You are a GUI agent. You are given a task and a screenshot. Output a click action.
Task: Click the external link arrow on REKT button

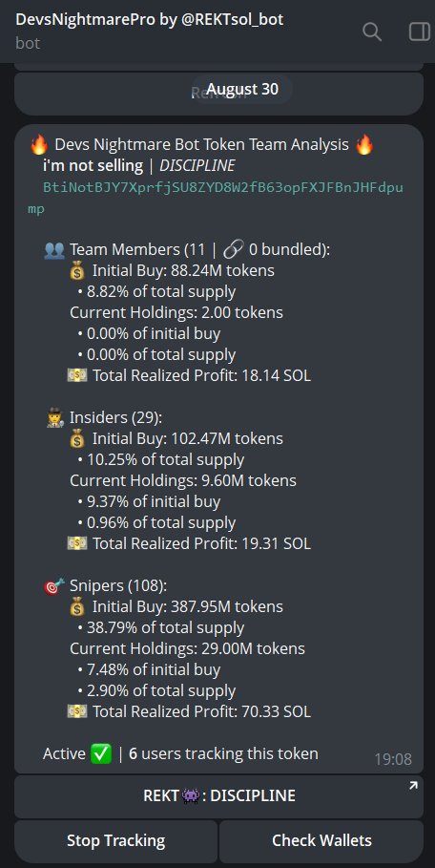click(413, 786)
